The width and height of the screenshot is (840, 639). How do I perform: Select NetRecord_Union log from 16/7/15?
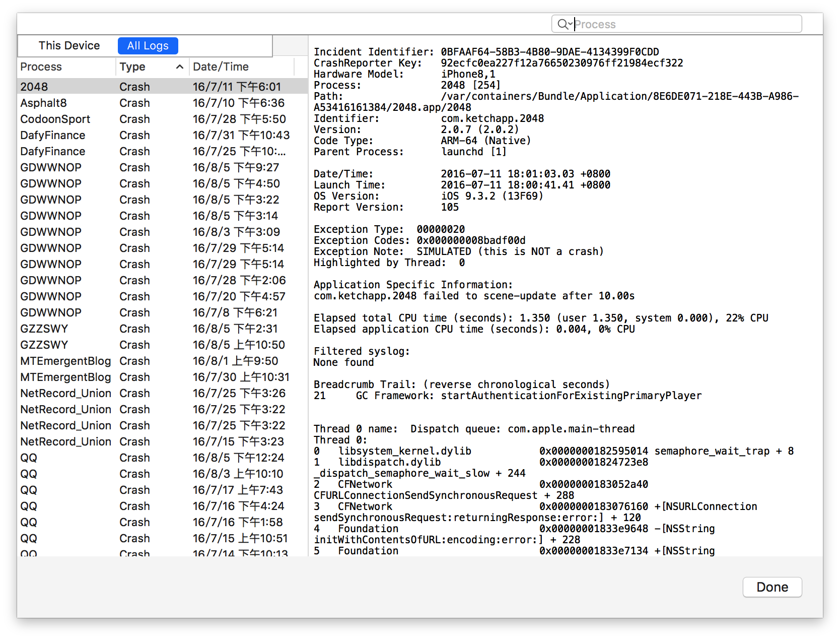(x=162, y=441)
